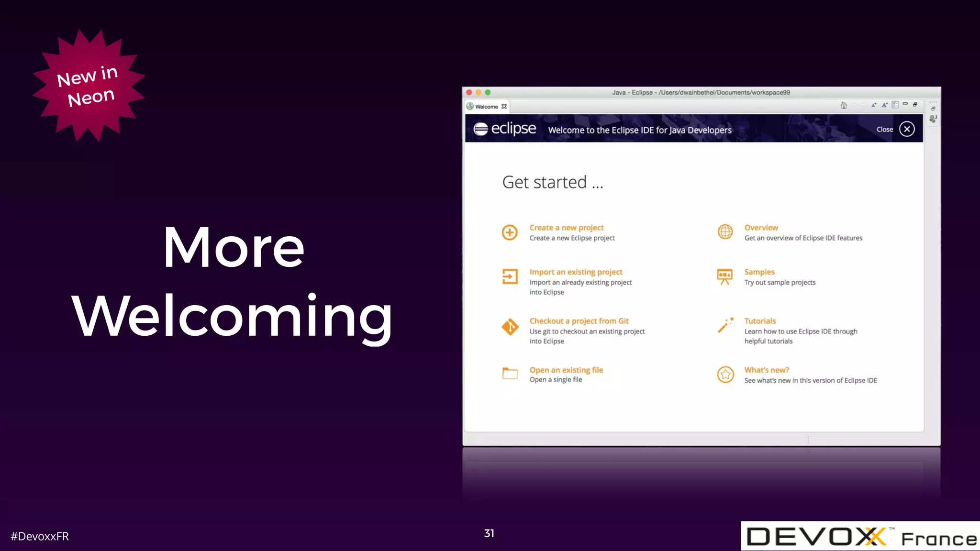Open the Tutorials link

760,321
